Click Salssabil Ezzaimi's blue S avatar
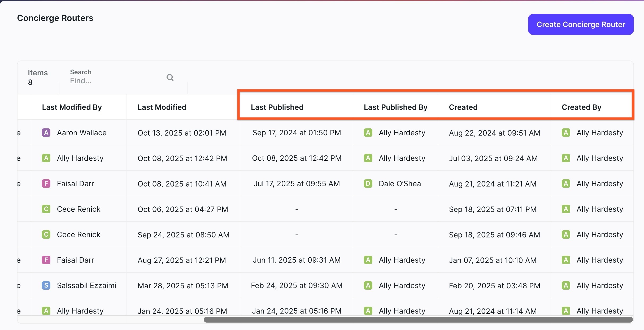The width and height of the screenshot is (644, 330). 46,285
